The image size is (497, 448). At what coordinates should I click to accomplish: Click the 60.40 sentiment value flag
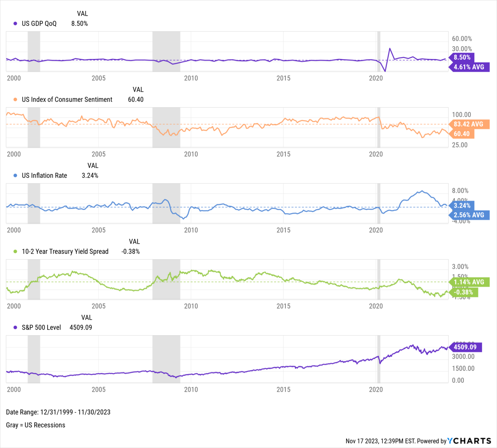pyautogui.click(x=461, y=134)
